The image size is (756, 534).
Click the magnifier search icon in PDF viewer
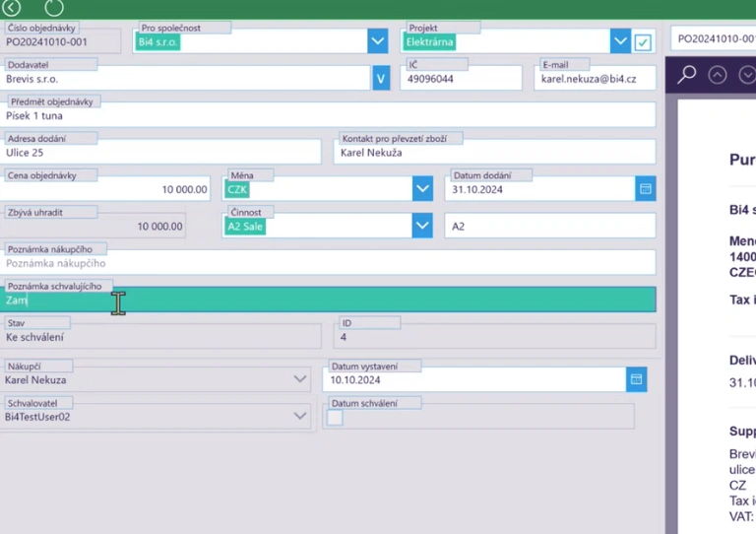click(x=687, y=75)
